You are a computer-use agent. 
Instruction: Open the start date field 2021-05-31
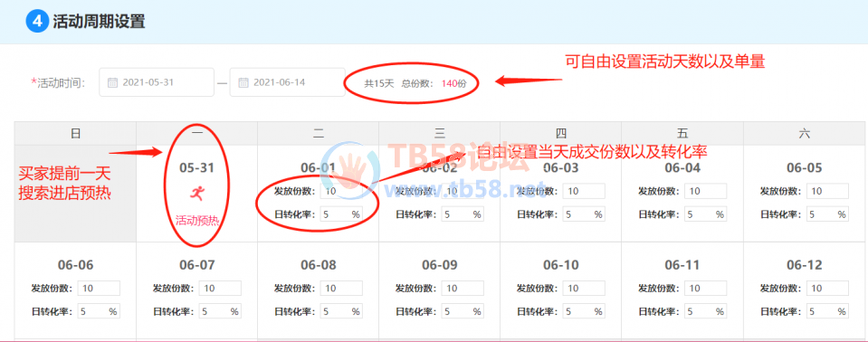157,82
